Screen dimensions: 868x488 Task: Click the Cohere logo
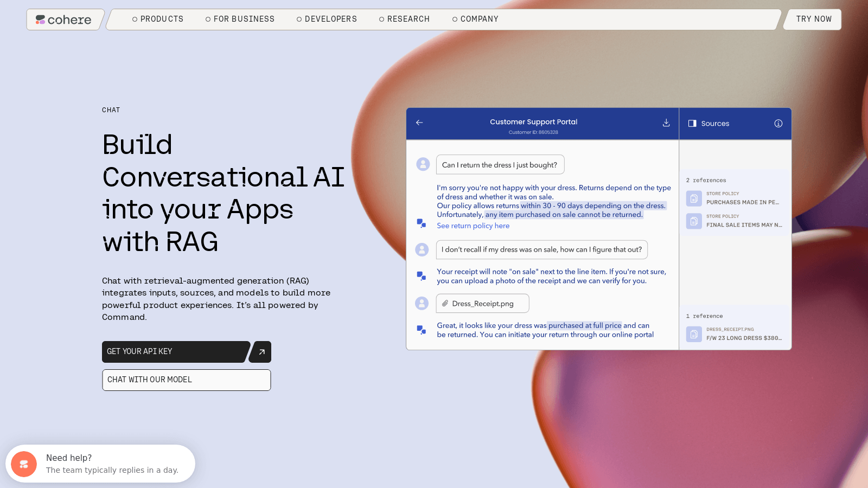click(x=63, y=20)
